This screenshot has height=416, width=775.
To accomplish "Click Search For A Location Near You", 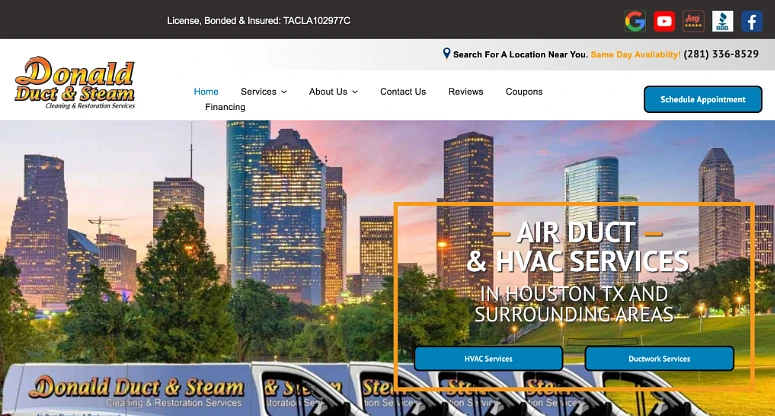I will point(520,54).
